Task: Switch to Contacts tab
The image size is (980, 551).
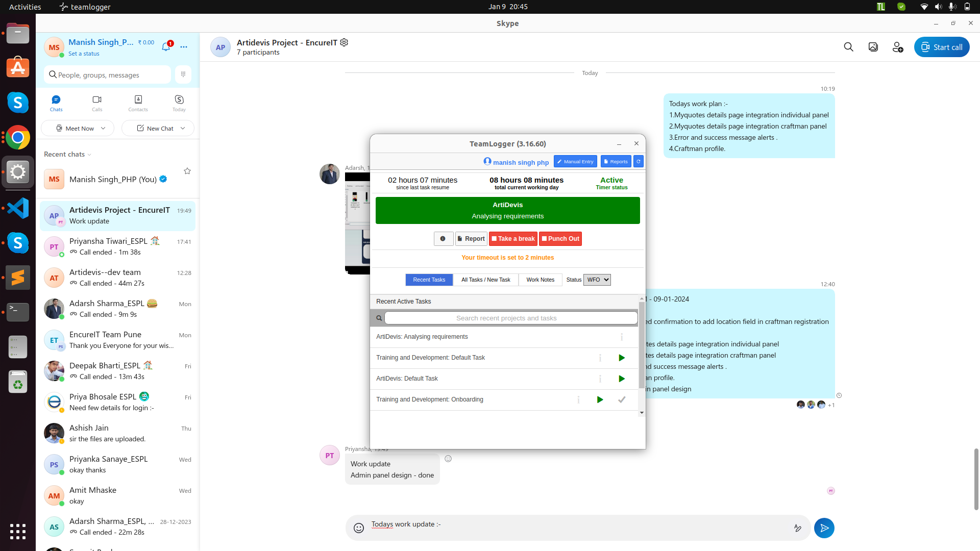Action: (138, 103)
